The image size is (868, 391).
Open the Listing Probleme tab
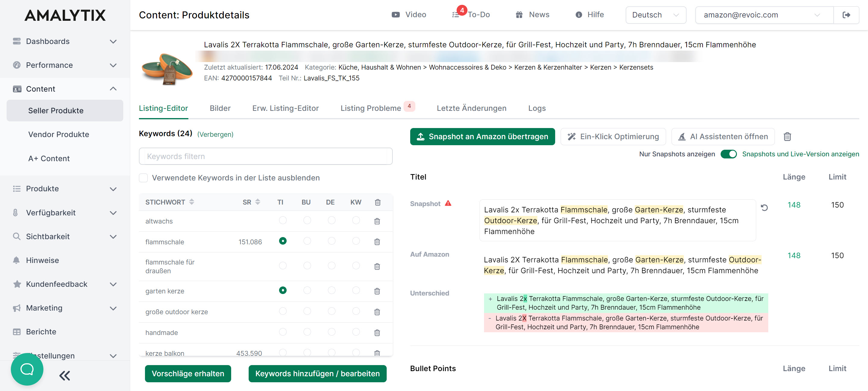(377, 108)
